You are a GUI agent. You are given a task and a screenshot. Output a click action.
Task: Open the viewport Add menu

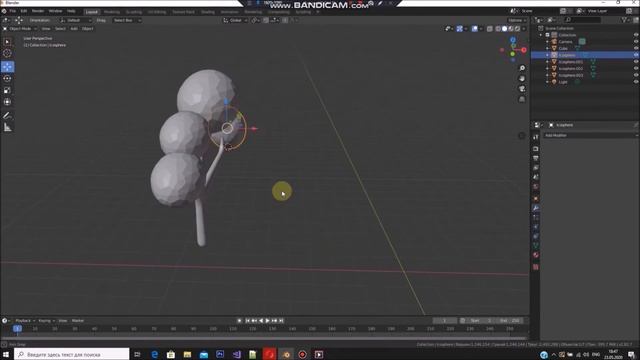click(x=74, y=29)
